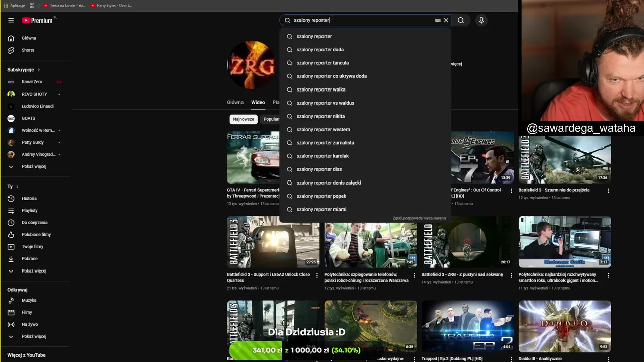The width and height of the screenshot is (644, 362).
Task: Select the Popularne filter chip
Action: coord(271,119)
